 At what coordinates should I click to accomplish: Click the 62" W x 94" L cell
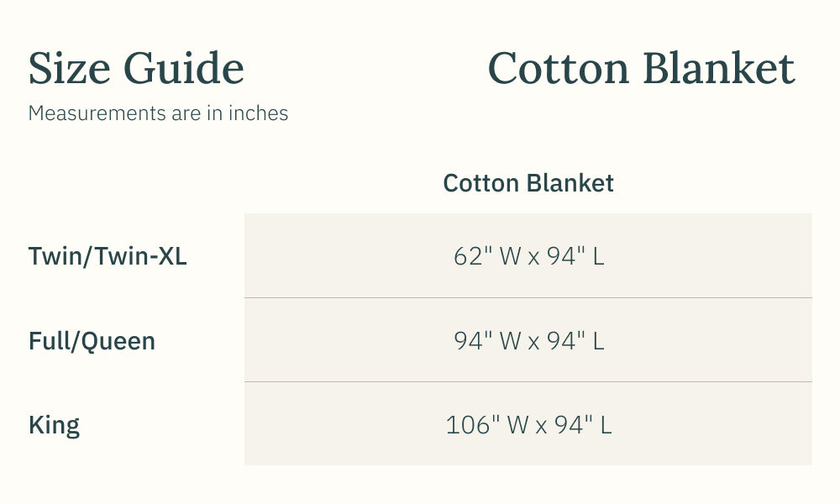tap(528, 256)
